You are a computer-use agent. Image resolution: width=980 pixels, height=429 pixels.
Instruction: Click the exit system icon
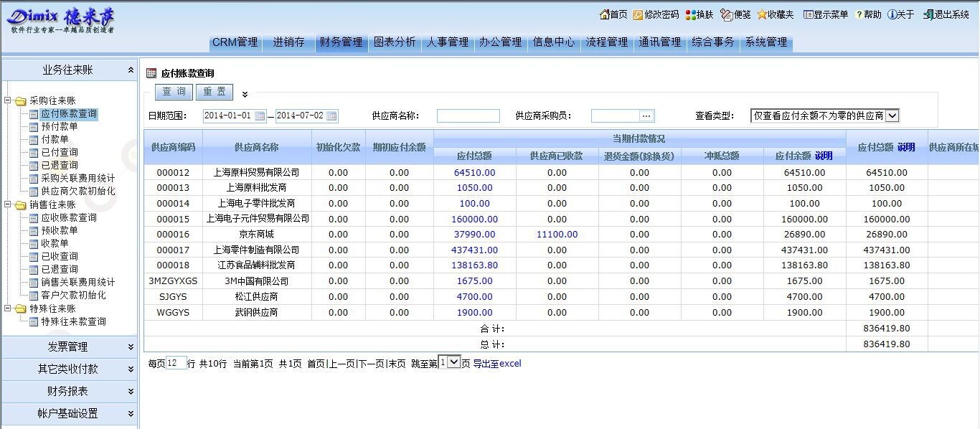pyautogui.click(x=929, y=14)
